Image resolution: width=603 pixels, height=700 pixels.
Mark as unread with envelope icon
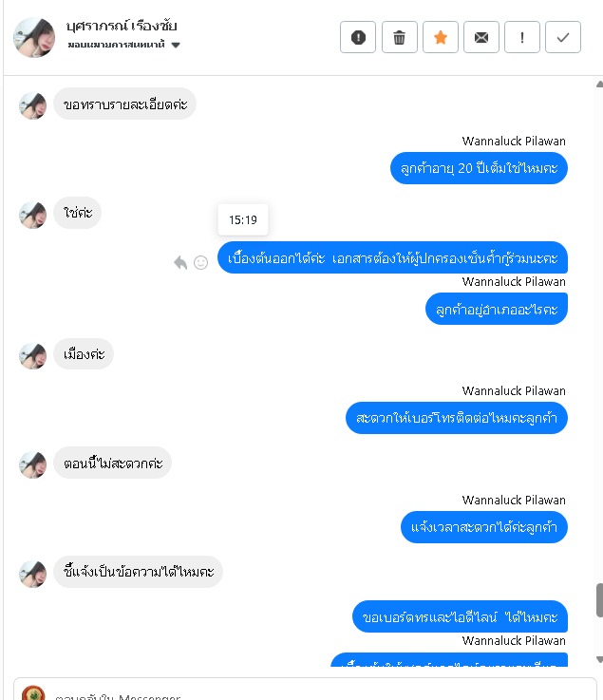481,37
